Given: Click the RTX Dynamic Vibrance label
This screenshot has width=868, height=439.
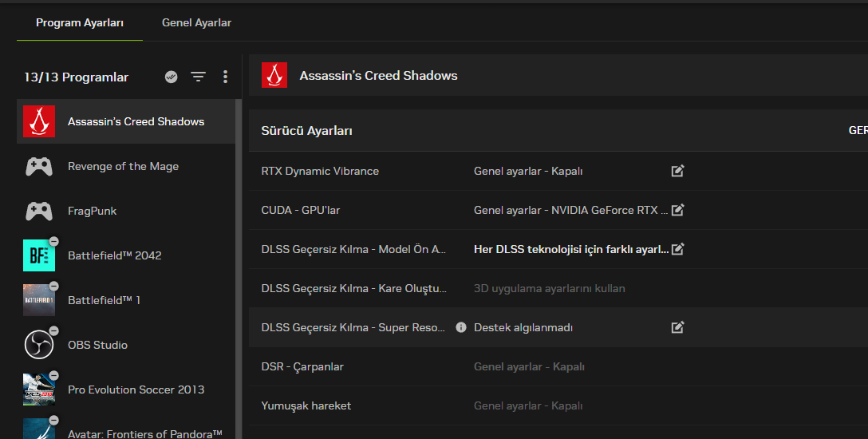Looking at the screenshot, I should tap(320, 171).
